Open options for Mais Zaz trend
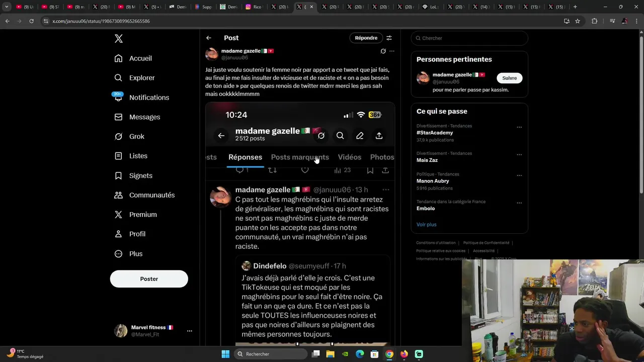The width and height of the screenshot is (644, 362). tap(519, 154)
